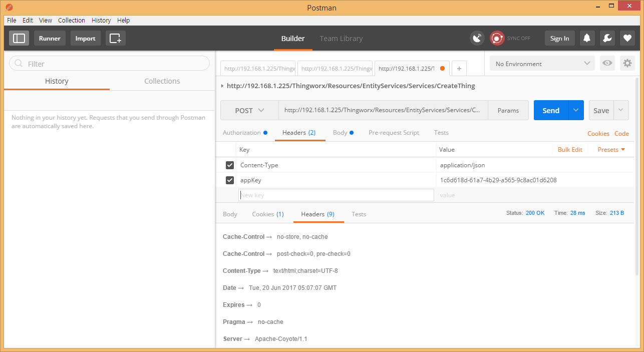The image size is (644, 352).
Task: Send the request with Send button
Action: 551,111
